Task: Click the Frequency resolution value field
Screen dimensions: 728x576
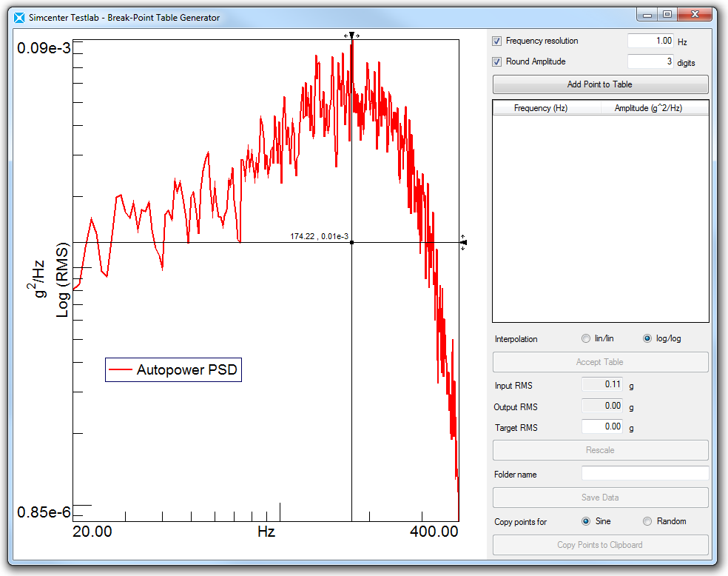Action: coord(650,41)
